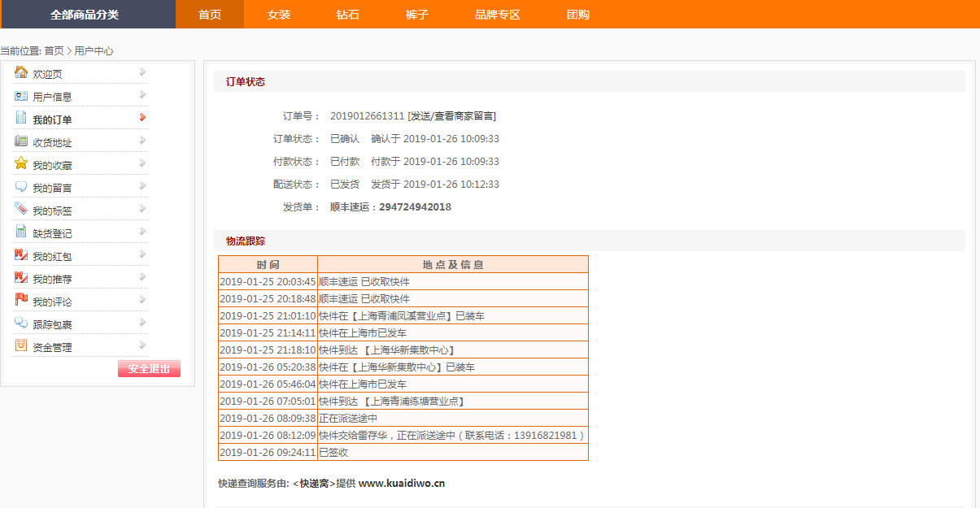The height and width of the screenshot is (508, 980).
Task: Click the 安全退出 logout button
Action: point(149,369)
